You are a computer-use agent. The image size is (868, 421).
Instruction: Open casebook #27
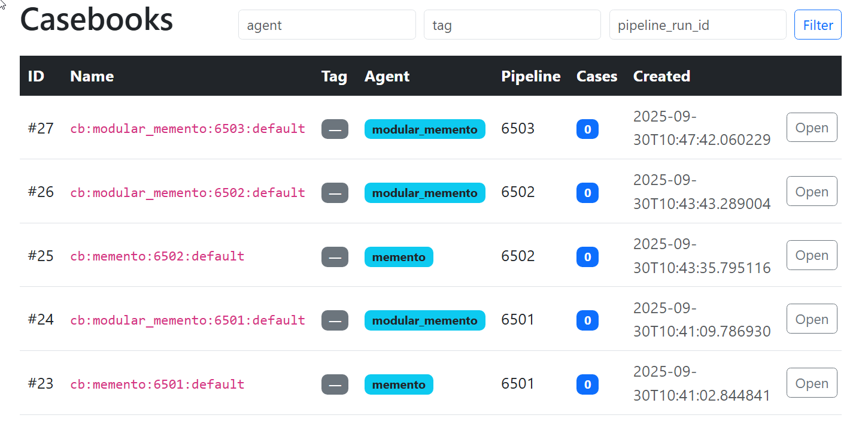811,128
